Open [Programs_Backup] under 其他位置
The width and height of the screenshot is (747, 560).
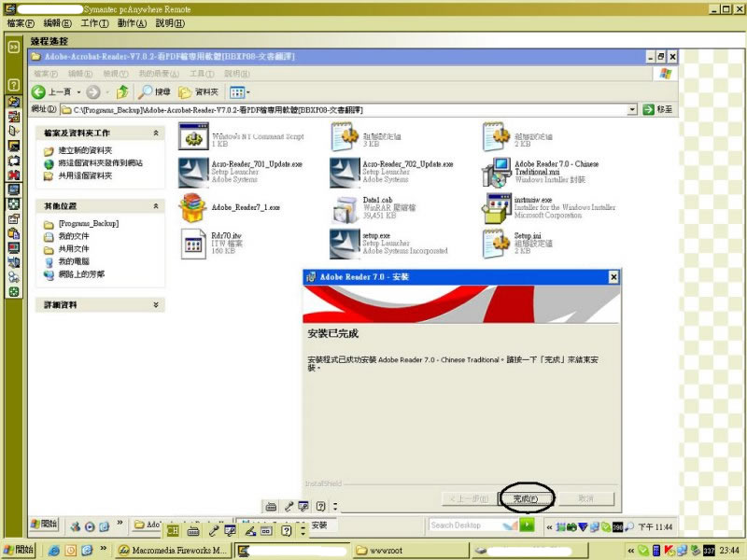[x=88, y=223]
